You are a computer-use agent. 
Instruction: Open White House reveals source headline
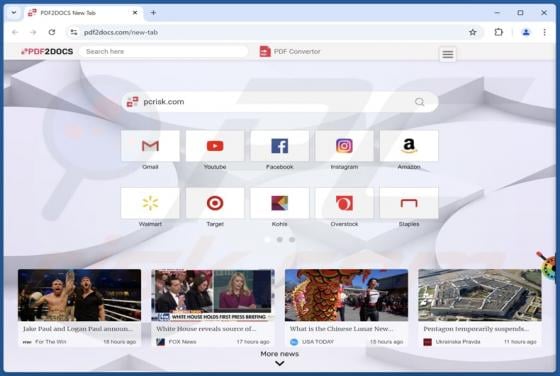tap(206, 329)
